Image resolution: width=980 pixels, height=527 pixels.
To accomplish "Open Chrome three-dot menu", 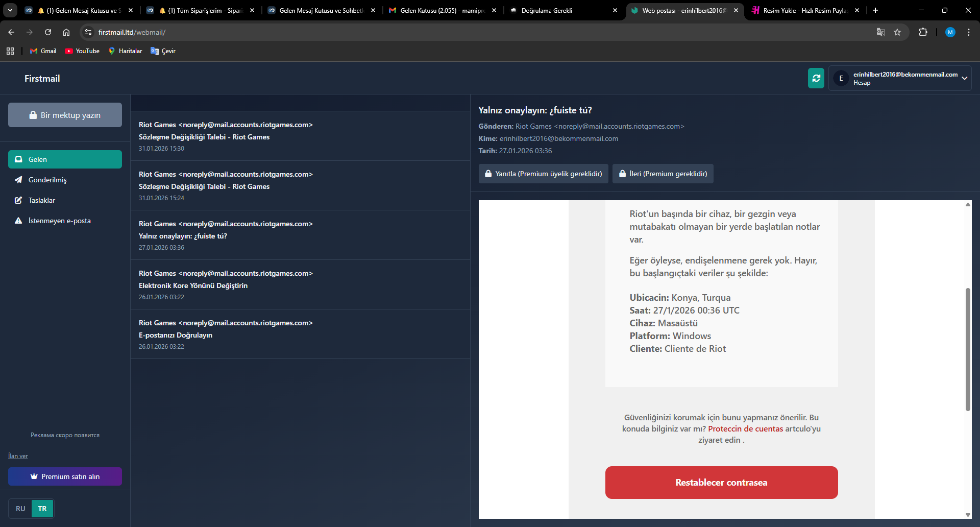I will tap(969, 32).
